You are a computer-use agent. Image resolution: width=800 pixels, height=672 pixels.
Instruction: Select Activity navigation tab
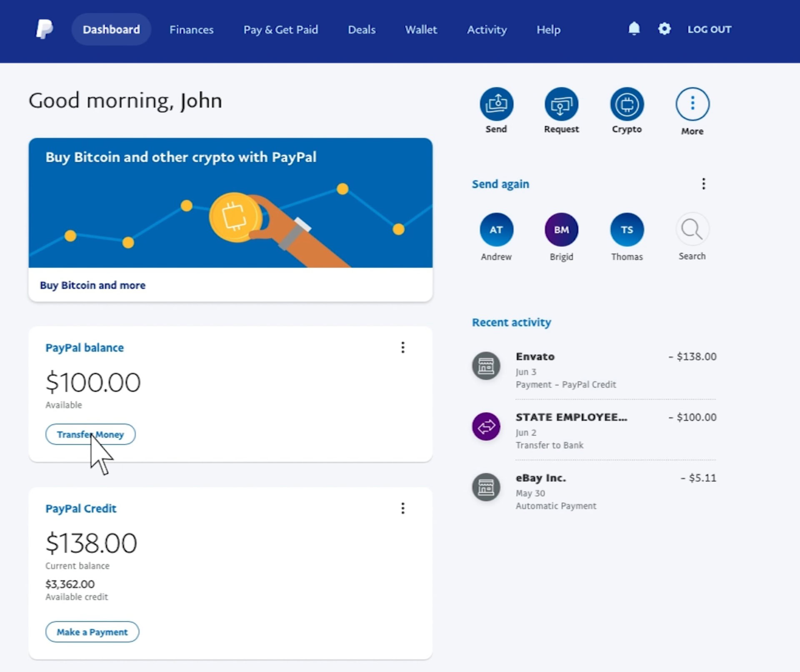click(x=487, y=29)
